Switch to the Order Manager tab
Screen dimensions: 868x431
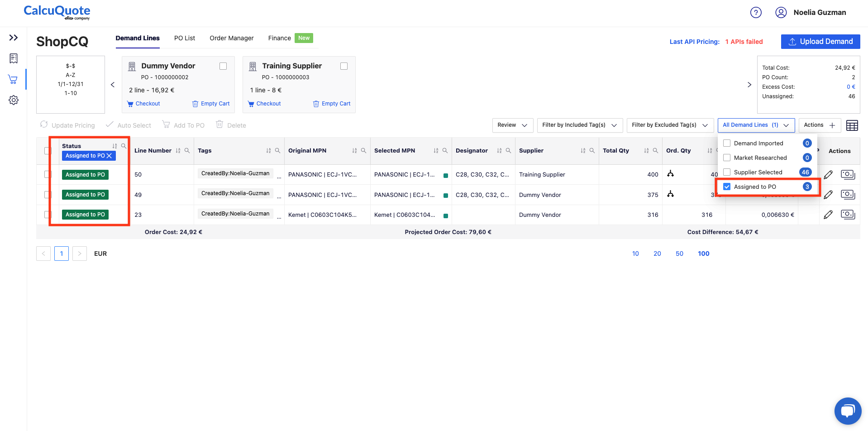[232, 38]
